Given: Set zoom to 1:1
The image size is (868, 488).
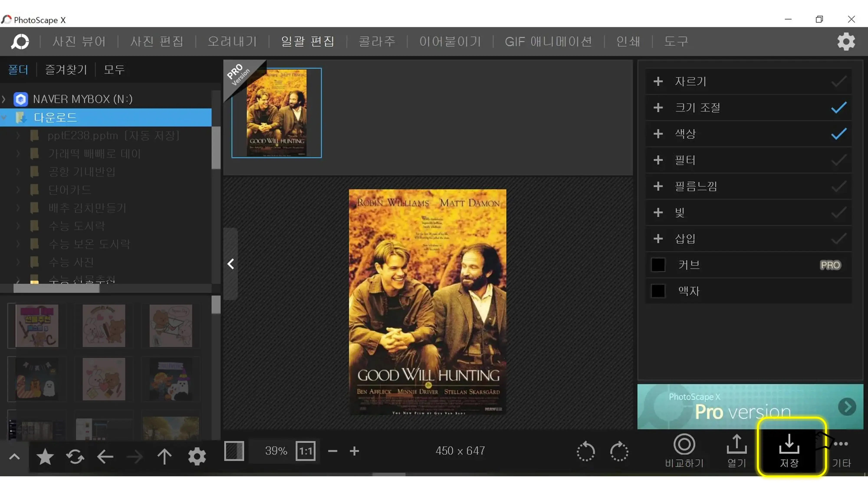Looking at the screenshot, I should [x=306, y=451].
